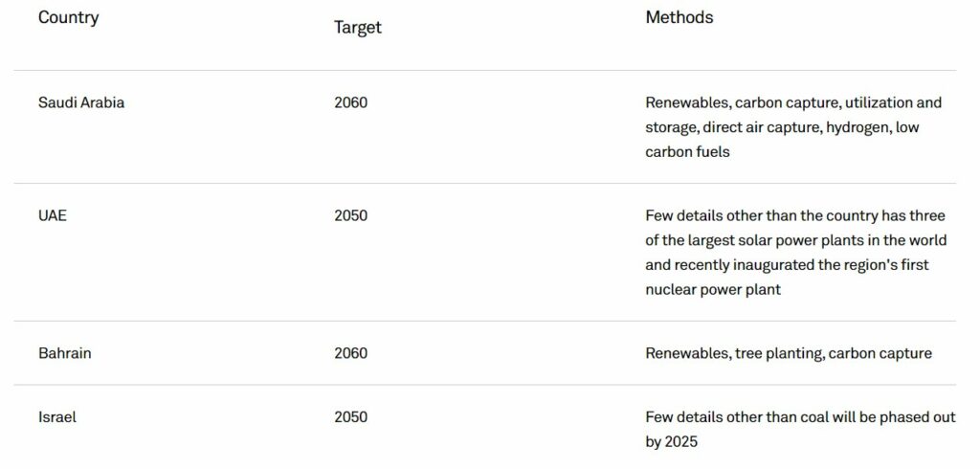Click the UAE's 2050 target value
Viewport: 980px width, 469px height.
click(x=350, y=215)
